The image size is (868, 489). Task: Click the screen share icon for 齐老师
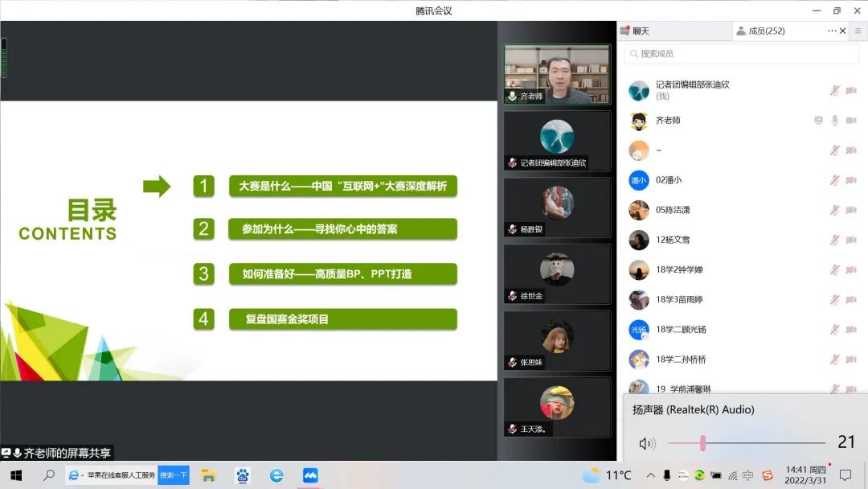pyautogui.click(x=818, y=121)
